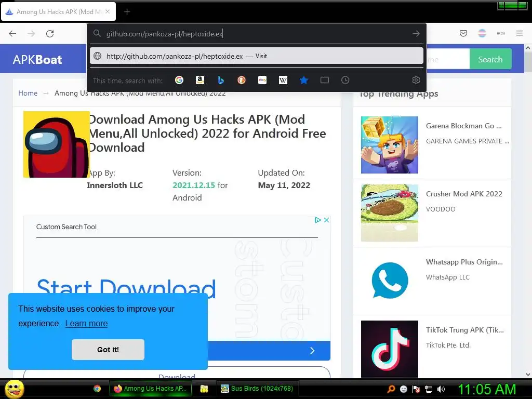Close the Among Us Hacks APK tab

click(108, 11)
